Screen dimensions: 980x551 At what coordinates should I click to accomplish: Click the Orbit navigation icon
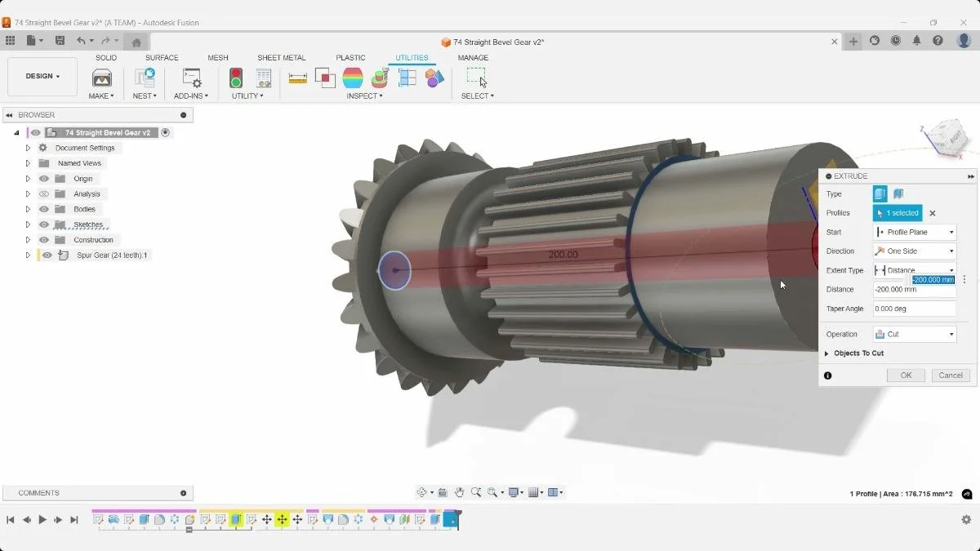point(422,492)
